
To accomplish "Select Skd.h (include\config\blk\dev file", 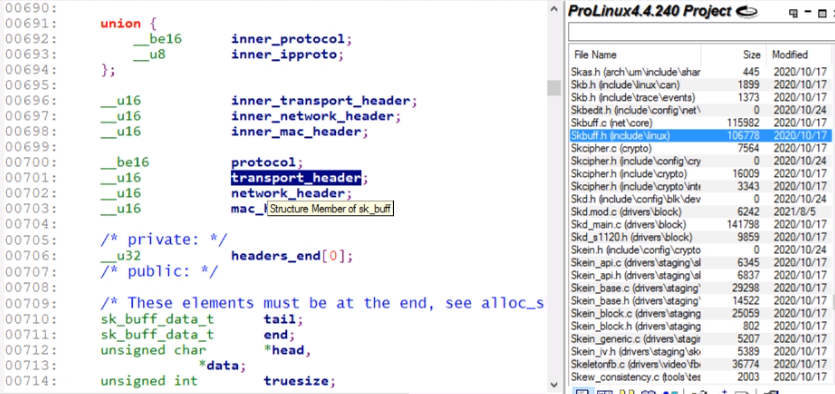I will pyautogui.click(x=700, y=199).
